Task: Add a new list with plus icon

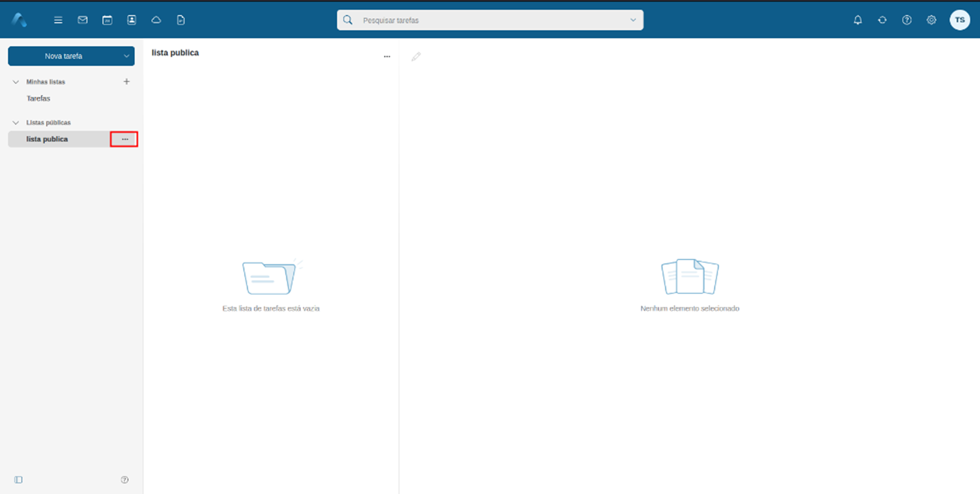Action: pos(127,82)
